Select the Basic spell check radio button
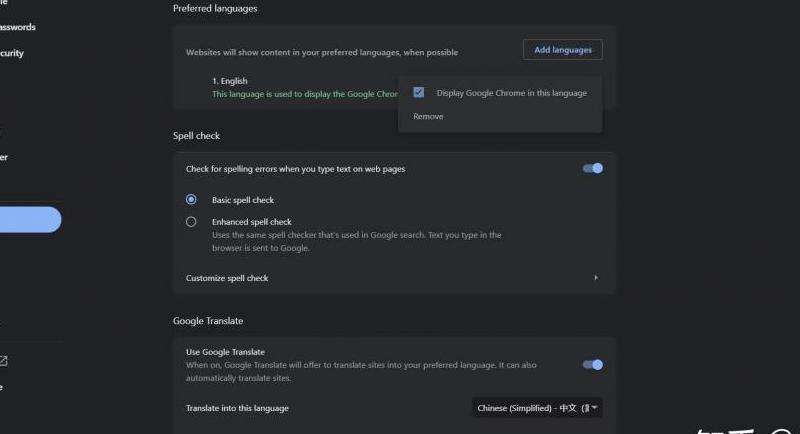Image resolution: width=800 pixels, height=434 pixels. pyautogui.click(x=191, y=200)
